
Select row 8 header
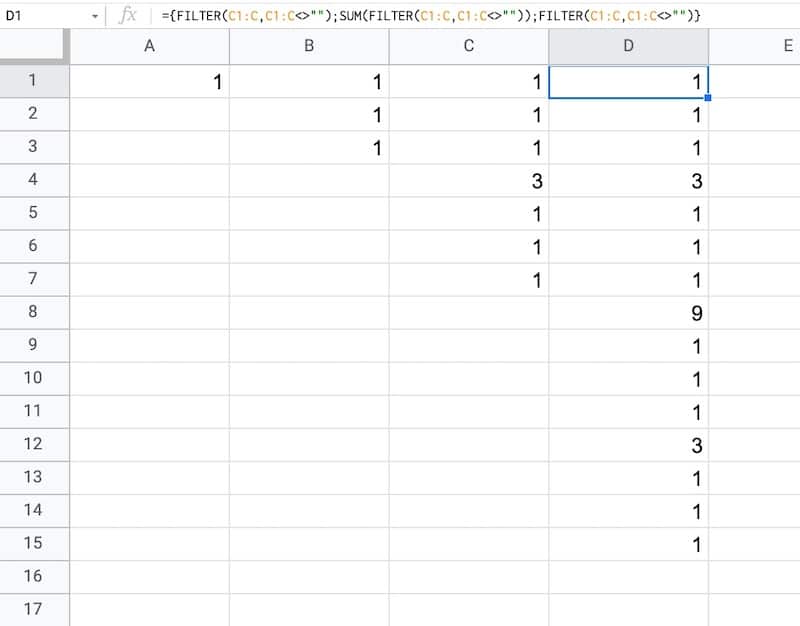[x=34, y=313]
